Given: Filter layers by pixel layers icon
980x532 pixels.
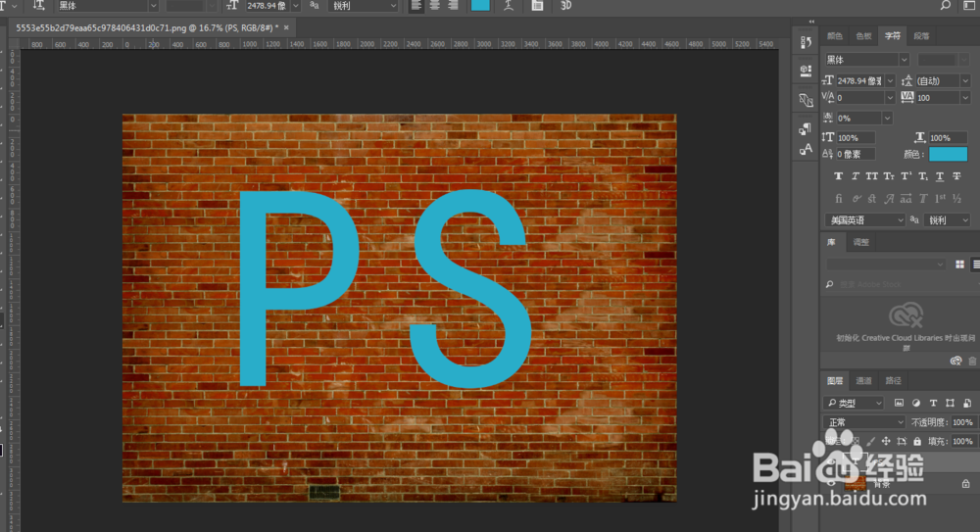Looking at the screenshot, I should coord(899,404).
